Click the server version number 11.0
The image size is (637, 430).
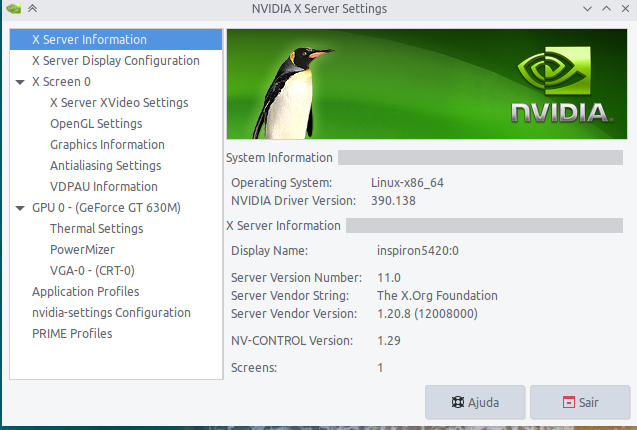coord(389,278)
